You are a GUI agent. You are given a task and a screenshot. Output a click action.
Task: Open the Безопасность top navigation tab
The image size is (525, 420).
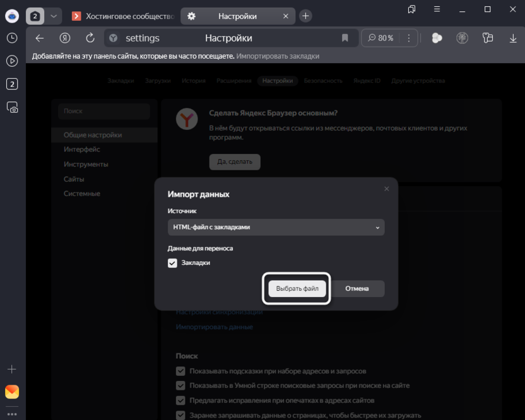(323, 81)
